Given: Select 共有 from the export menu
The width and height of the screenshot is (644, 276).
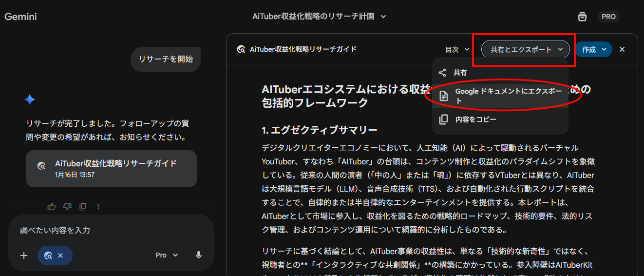Looking at the screenshot, I should [460, 73].
